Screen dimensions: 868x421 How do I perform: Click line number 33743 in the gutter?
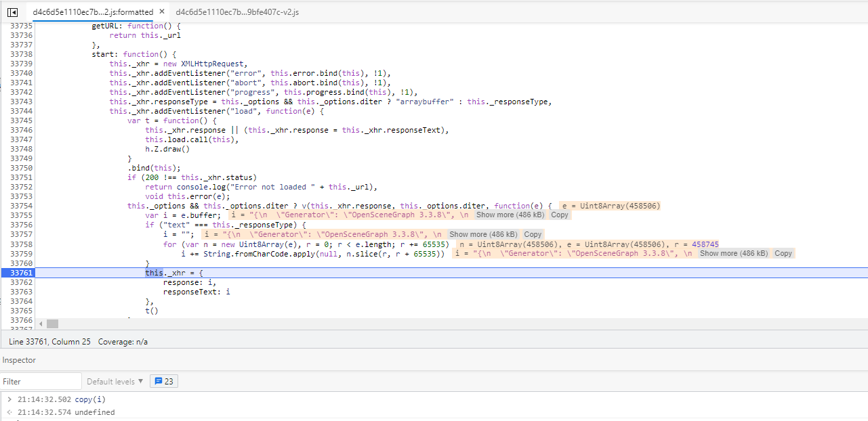[x=21, y=102]
